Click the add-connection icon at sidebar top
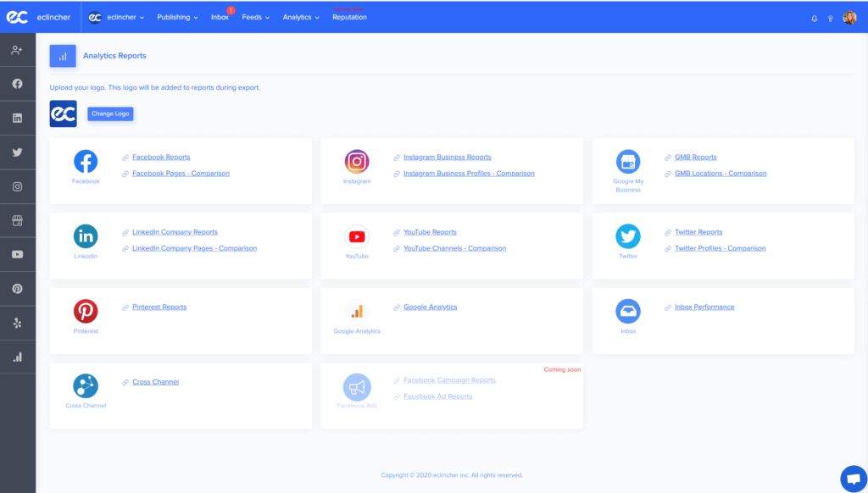Screen dimensions: 868x493 pos(18,50)
